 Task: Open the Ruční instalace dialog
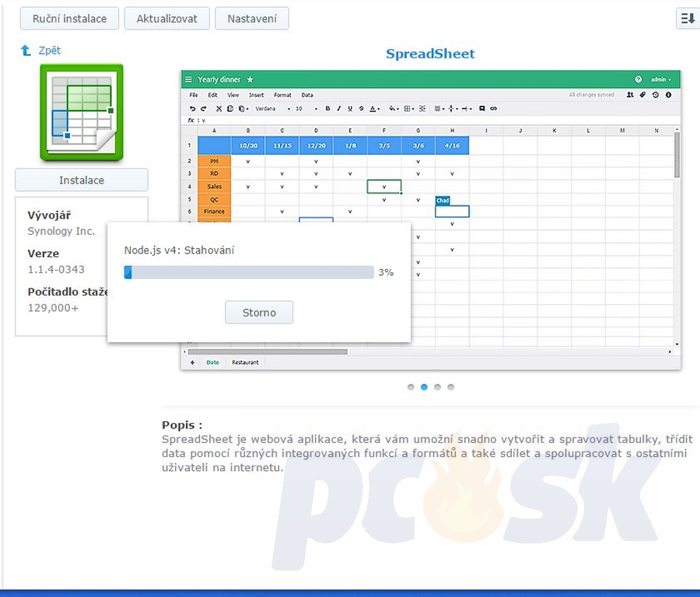coord(69,19)
